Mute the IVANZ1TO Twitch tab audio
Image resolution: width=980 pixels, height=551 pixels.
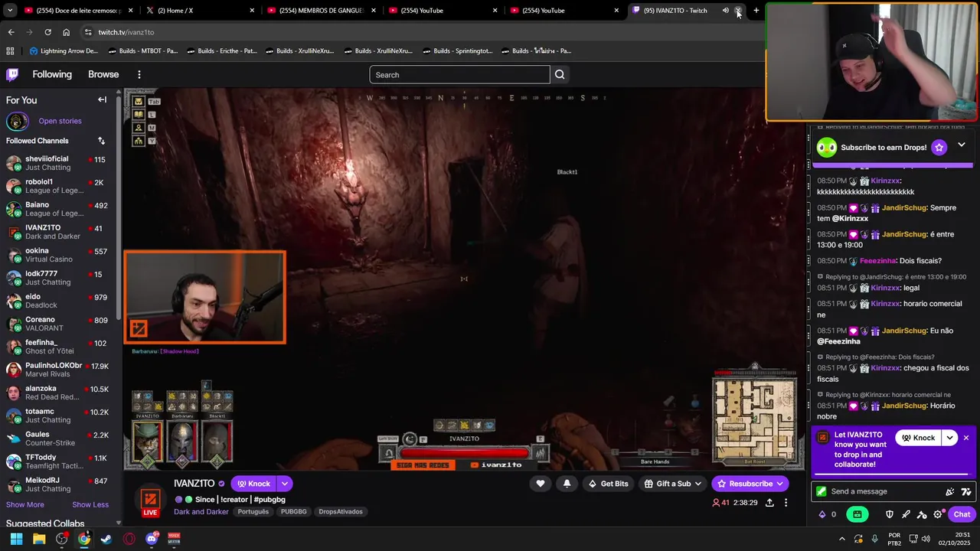point(725,10)
